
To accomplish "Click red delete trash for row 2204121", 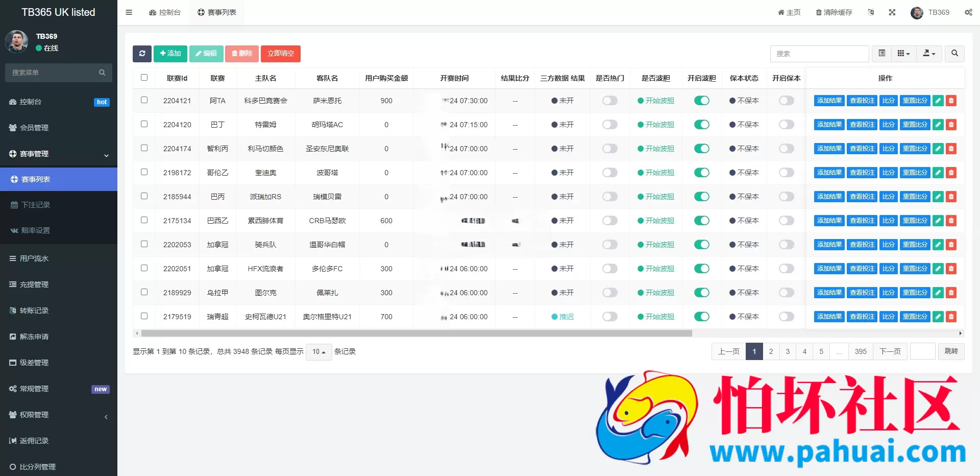I will [x=951, y=101].
